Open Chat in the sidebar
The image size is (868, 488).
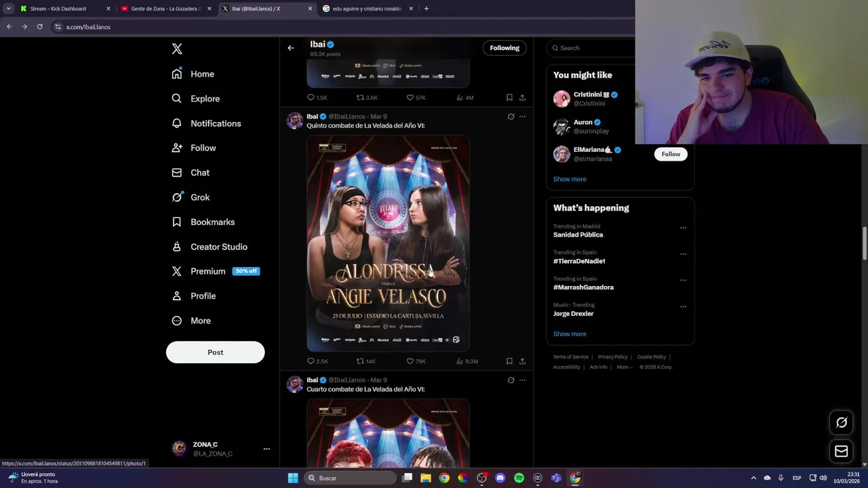(x=191, y=173)
